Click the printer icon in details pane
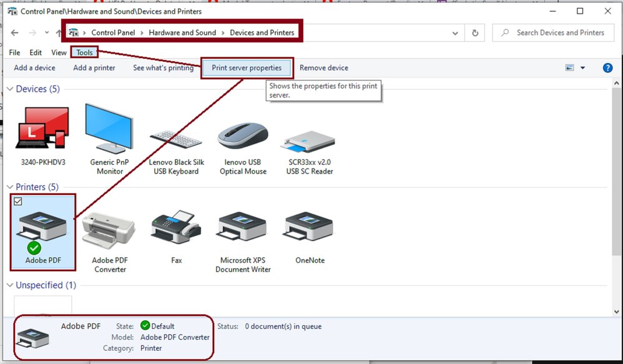This screenshot has width=623, height=364. point(33,338)
